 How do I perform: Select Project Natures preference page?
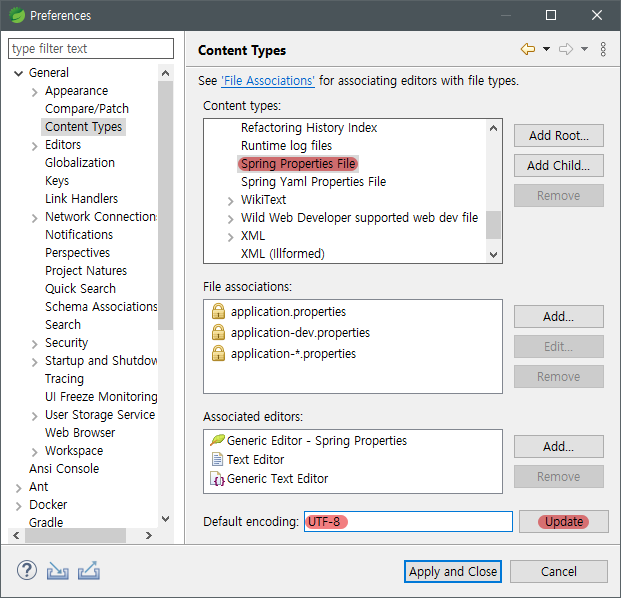[x=86, y=270]
